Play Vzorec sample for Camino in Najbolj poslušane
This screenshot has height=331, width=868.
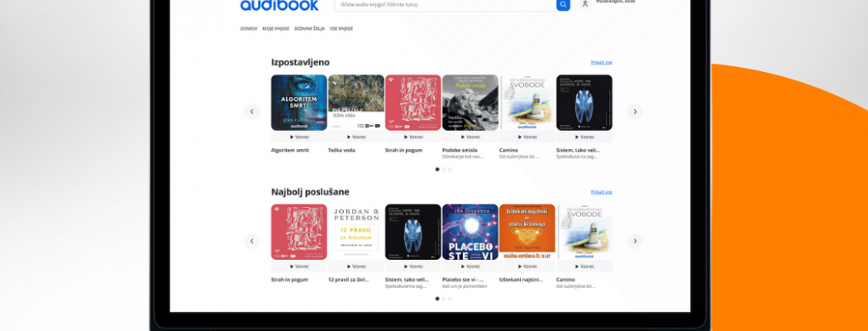coord(584,266)
